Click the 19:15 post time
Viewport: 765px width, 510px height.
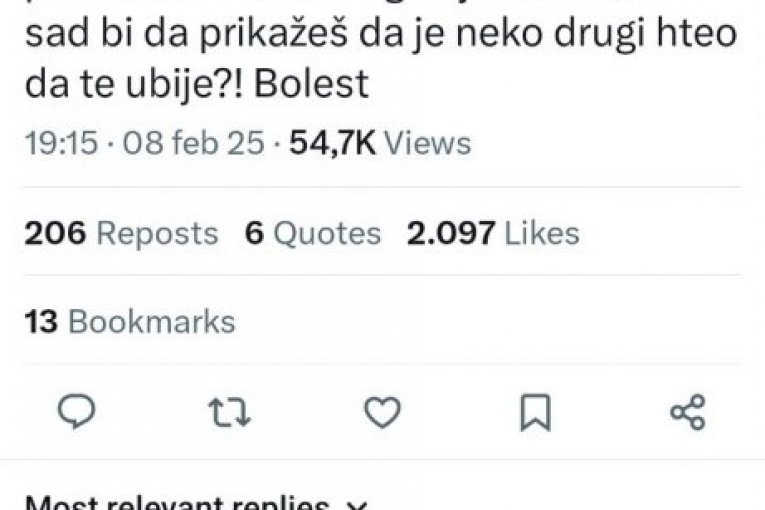61,143
